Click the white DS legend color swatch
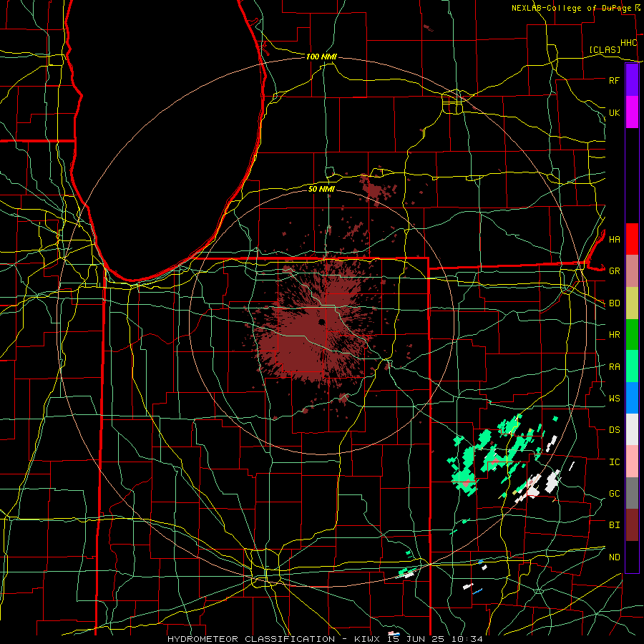Viewport: 644px width, 644px height. 632,429
